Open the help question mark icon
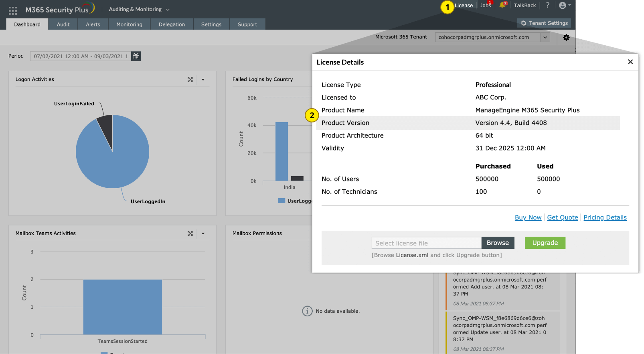 pos(547,5)
